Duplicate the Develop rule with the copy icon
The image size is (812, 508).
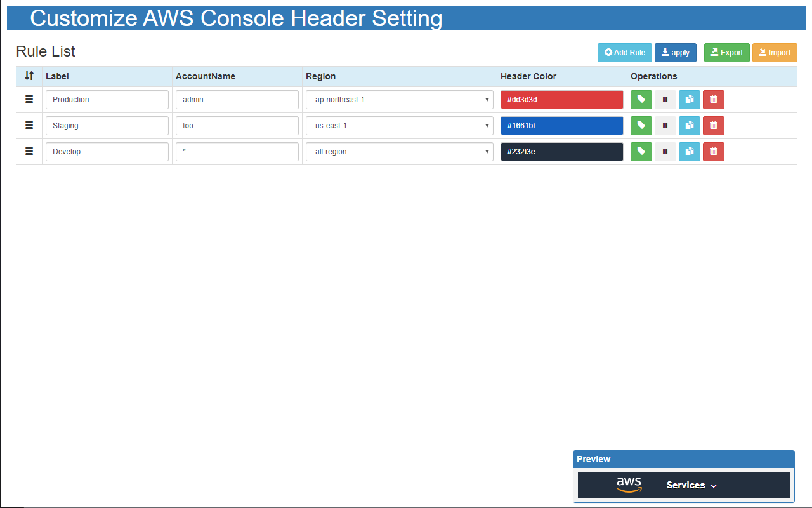click(x=689, y=151)
